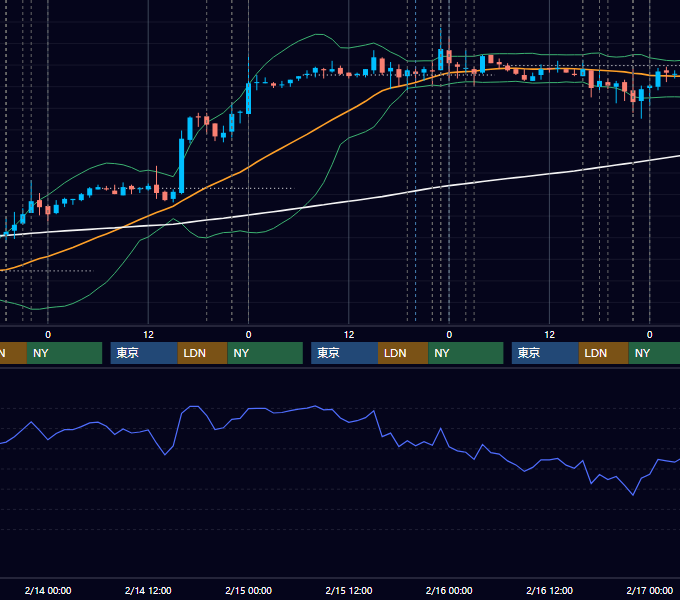Select the LDN session block on 2/14

point(203,353)
